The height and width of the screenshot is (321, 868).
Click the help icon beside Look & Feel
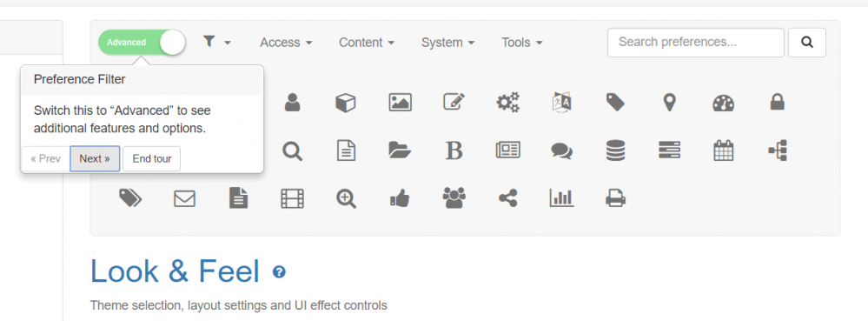[x=279, y=271]
